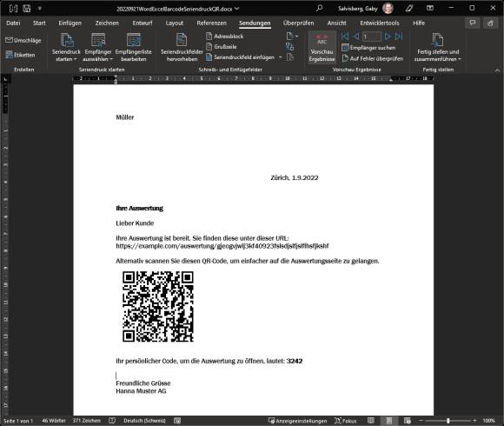Screen dimensions: 504x426
Task: Open the Regeln (rules) dropdown
Action: tap(292, 37)
